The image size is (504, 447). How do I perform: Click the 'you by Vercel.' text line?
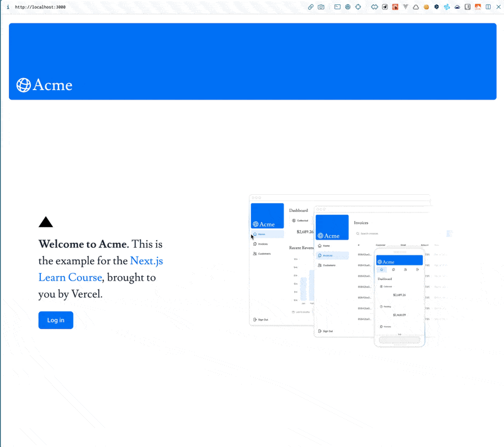pyautogui.click(x=71, y=294)
